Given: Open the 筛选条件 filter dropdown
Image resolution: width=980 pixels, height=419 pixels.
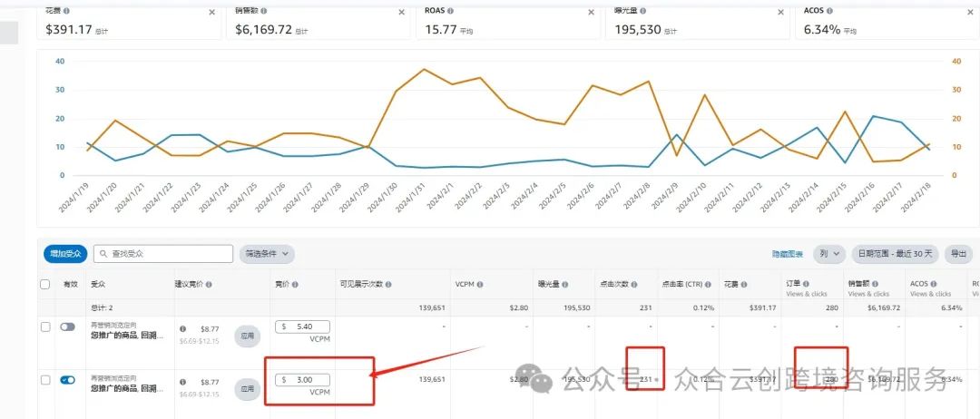Looking at the screenshot, I should [267, 254].
